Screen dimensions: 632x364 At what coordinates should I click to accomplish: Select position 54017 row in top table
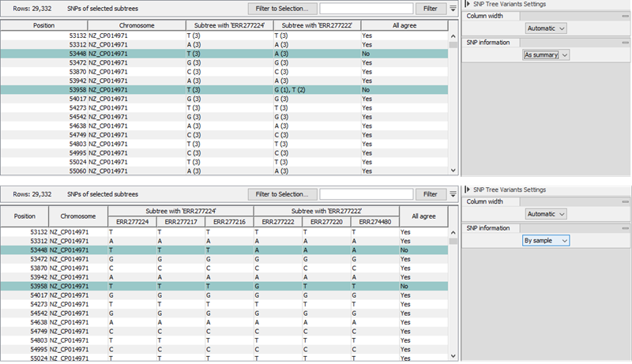(x=224, y=99)
